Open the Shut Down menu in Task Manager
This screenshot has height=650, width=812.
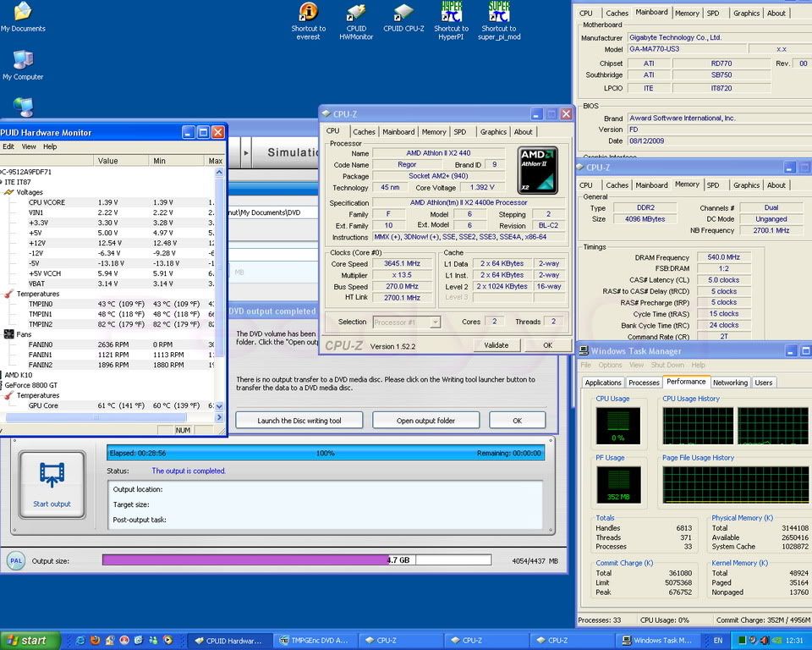click(x=667, y=365)
